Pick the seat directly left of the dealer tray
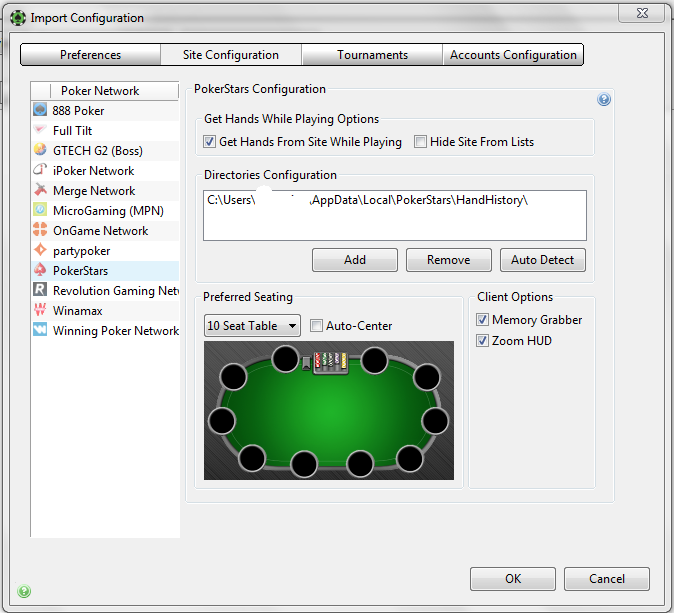 click(x=285, y=359)
